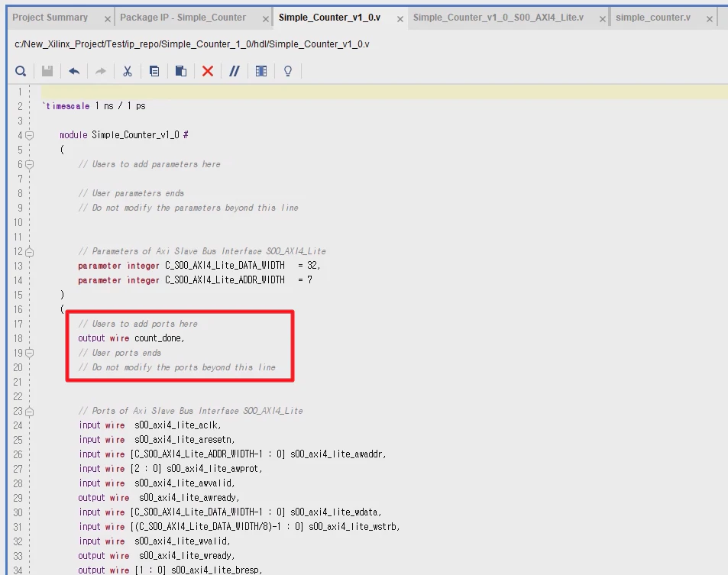This screenshot has height=575, width=728.
Task: Click comment 'Do not modify the ports beyond this line'
Action: pos(177,367)
